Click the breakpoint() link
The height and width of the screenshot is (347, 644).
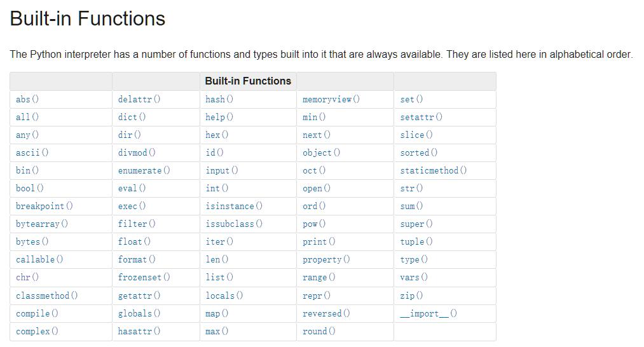click(45, 206)
